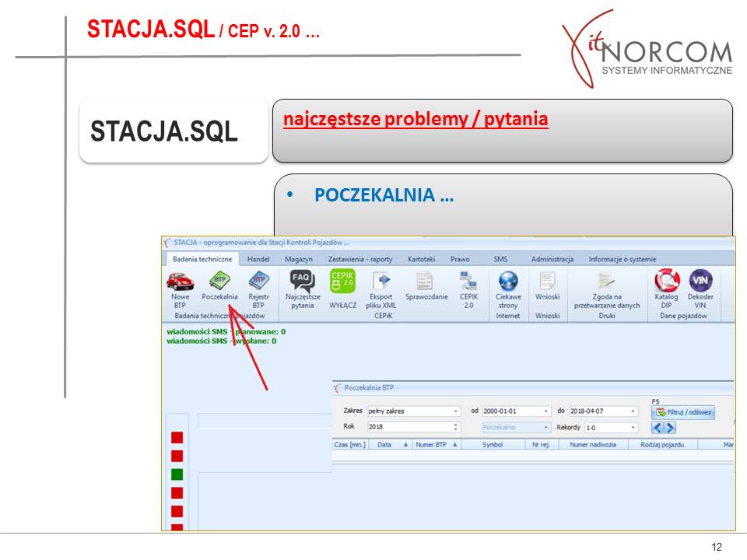Open Informacje o systemie tab
Viewport: 747px width, 560px height.
coord(622,259)
